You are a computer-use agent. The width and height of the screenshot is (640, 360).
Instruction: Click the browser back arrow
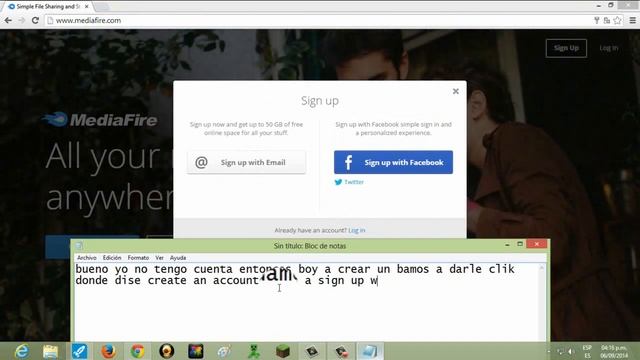pyautogui.click(x=8, y=20)
